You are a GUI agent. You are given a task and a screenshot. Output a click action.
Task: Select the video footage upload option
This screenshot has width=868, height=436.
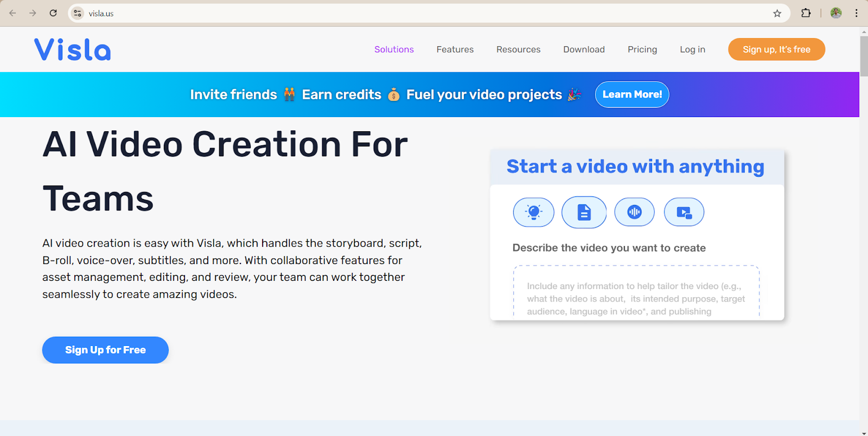(684, 212)
